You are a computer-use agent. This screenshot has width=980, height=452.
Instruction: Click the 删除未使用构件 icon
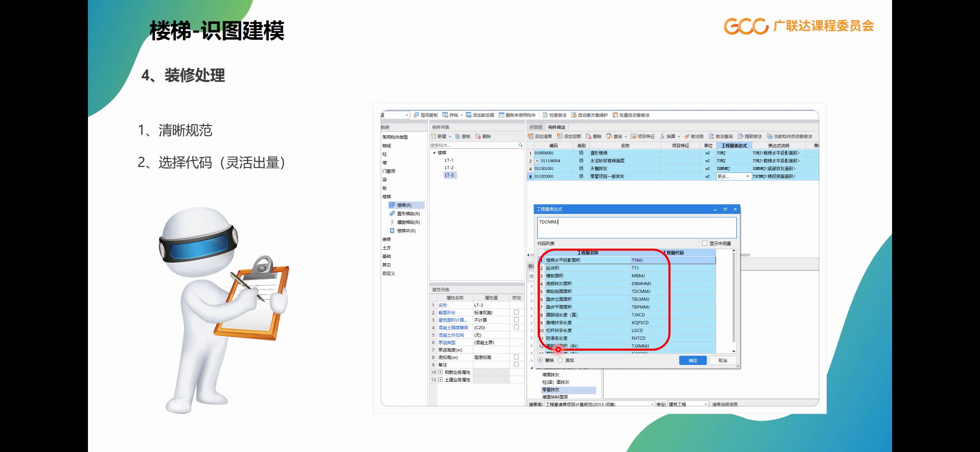tap(501, 115)
